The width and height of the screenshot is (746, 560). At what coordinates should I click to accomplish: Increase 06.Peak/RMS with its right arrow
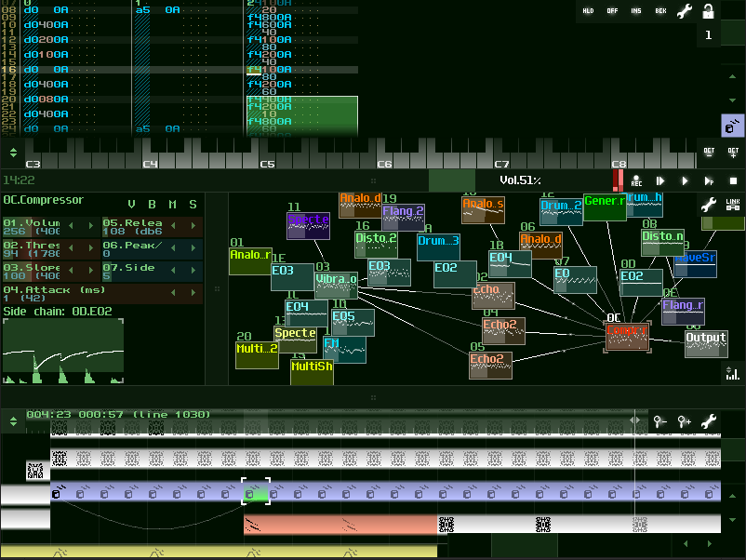coord(193,248)
